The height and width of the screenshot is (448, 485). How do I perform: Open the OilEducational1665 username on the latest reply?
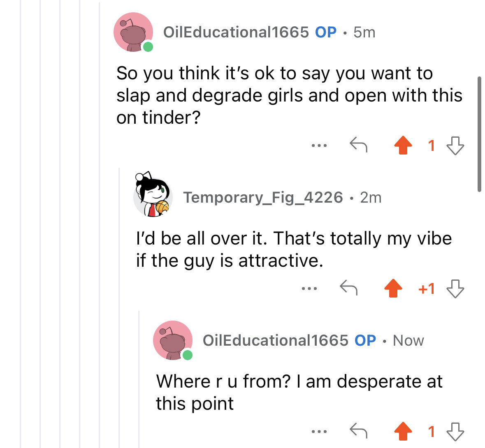pos(276,340)
